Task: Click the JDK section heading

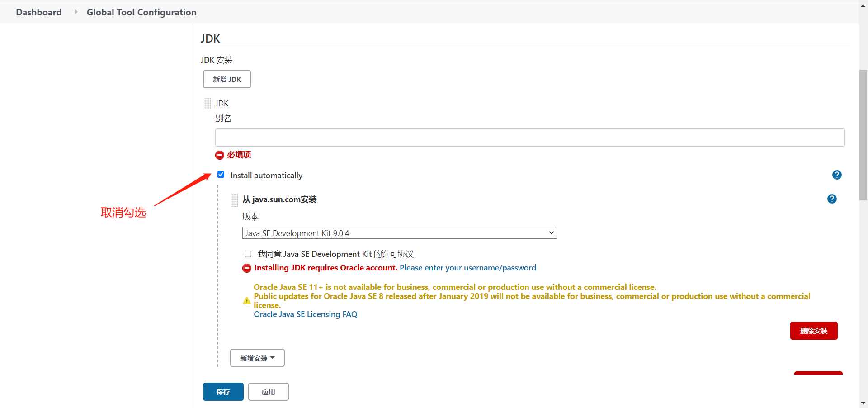Action: 210,38
